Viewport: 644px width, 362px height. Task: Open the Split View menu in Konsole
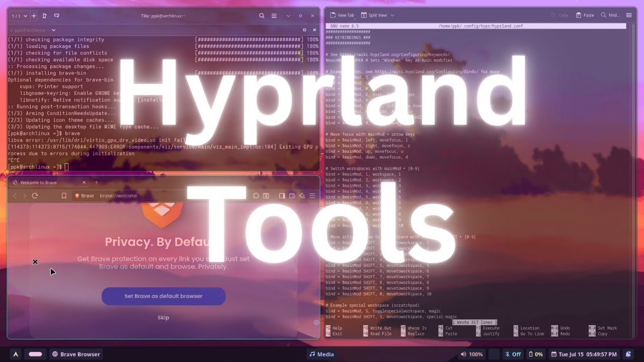[x=378, y=15]
